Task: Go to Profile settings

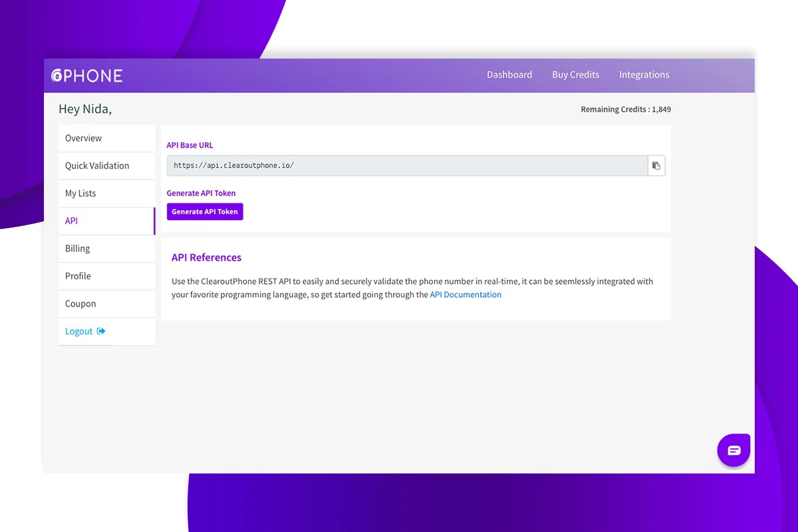Action: tap(106, 276)
